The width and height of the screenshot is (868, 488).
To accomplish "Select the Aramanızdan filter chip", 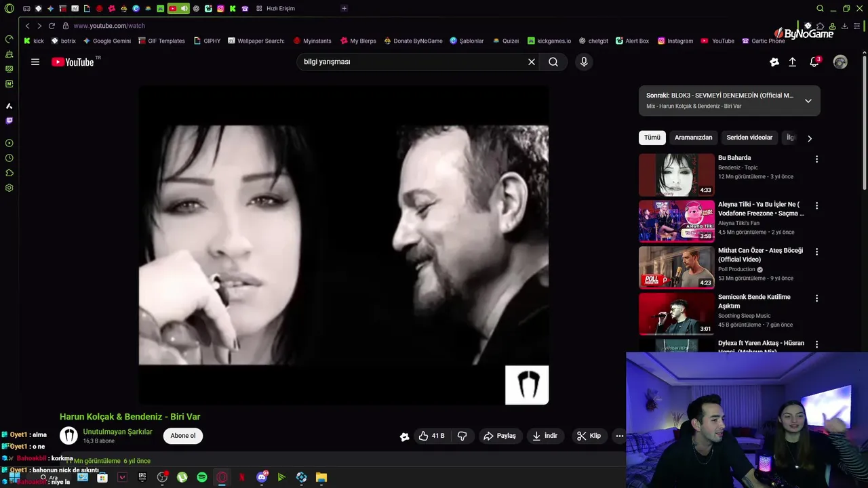I will point(693,138).
